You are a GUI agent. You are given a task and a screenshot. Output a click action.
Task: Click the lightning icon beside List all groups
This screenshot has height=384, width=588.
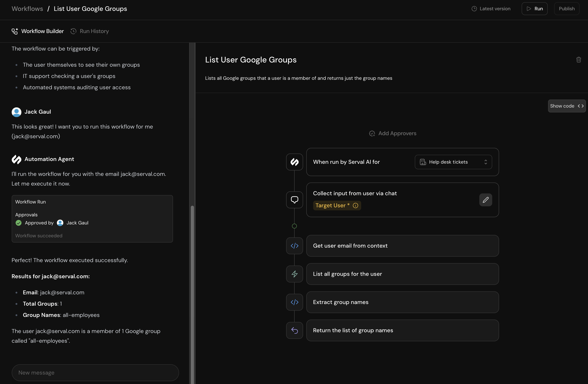294,274
